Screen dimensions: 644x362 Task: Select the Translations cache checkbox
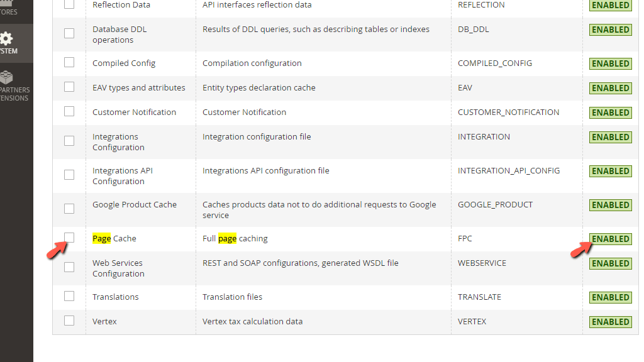(x=69, y=295)
